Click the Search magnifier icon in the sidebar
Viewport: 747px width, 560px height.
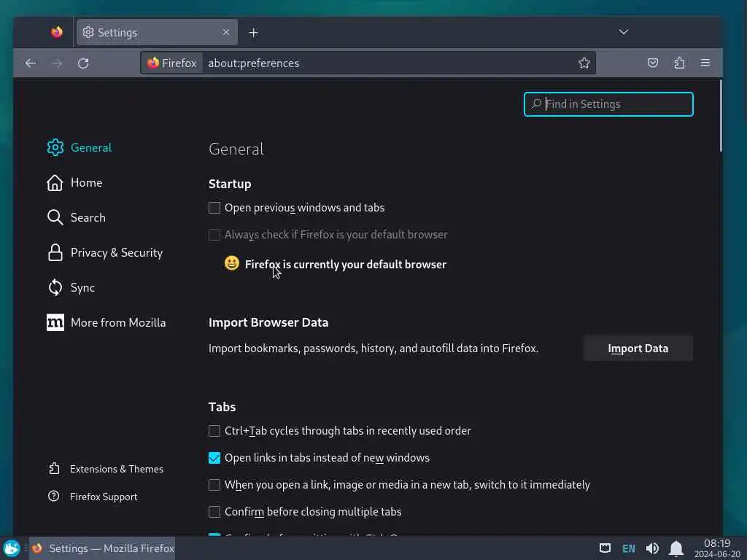[x=55, y=217]
